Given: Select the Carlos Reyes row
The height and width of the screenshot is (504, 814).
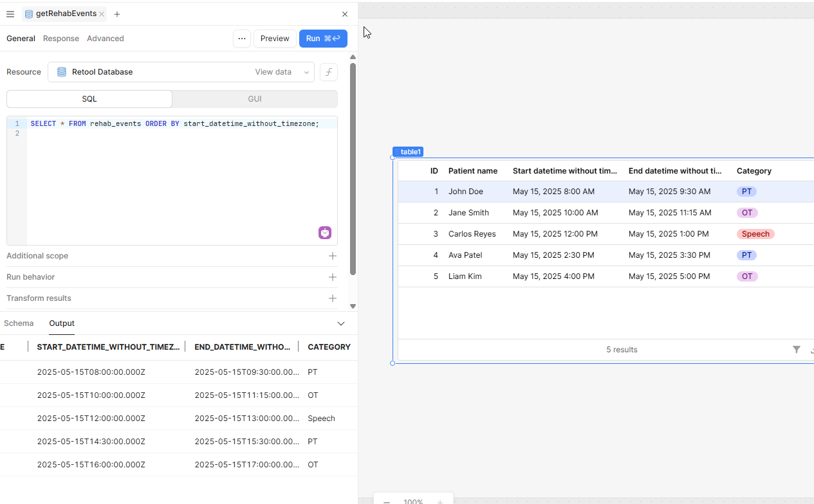Looking at the screenshot, I should point(606,234).
